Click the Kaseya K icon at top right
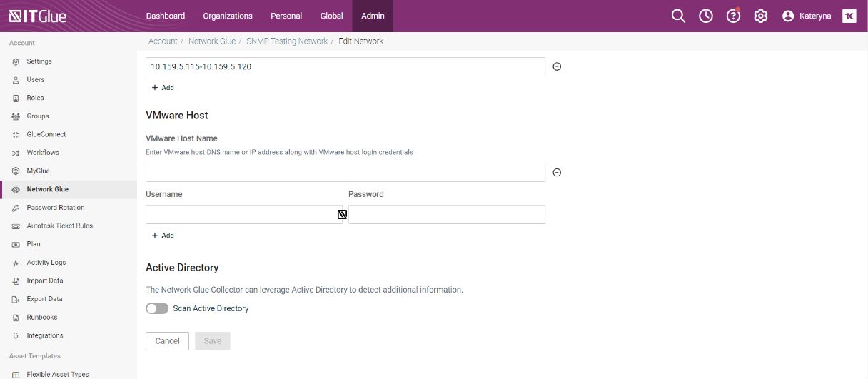868x379 pixels. (x=849, y=16)
